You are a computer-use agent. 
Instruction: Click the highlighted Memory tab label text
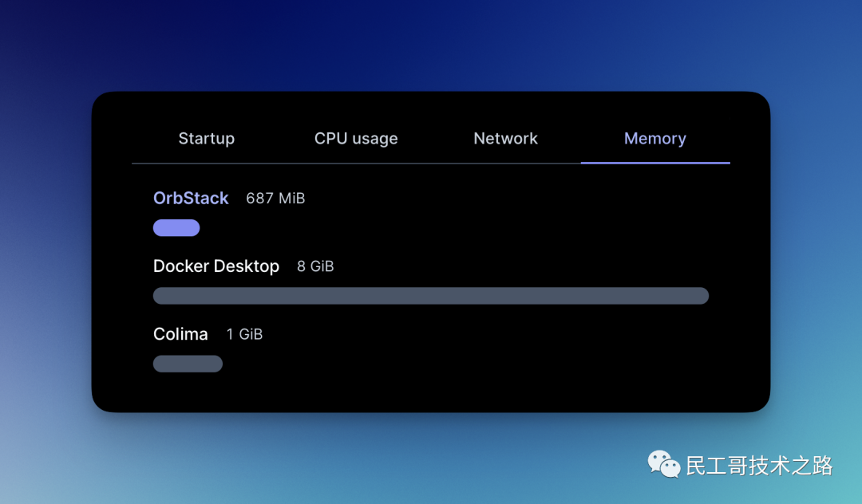pos(654,138)
